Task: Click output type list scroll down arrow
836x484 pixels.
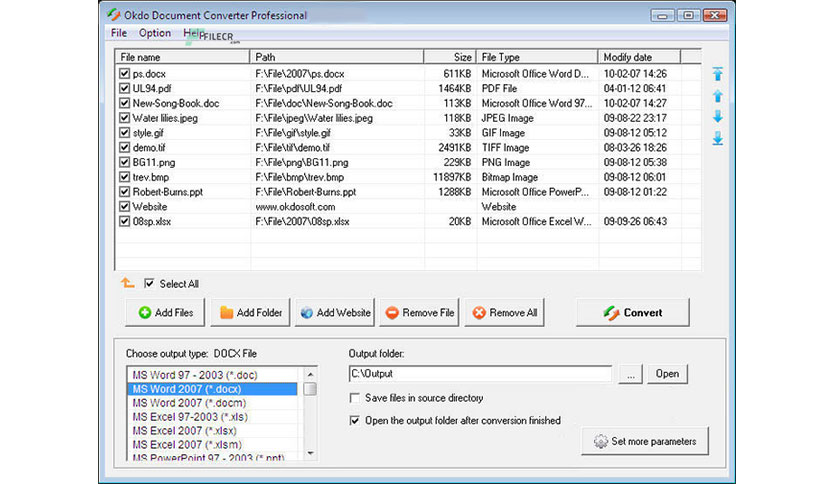Action: point(310,454)
